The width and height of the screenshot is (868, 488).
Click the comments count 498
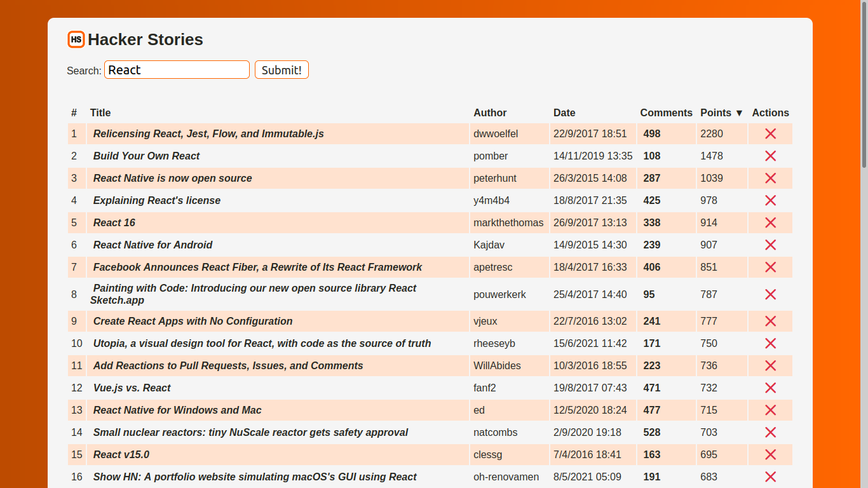coord(651,133)
